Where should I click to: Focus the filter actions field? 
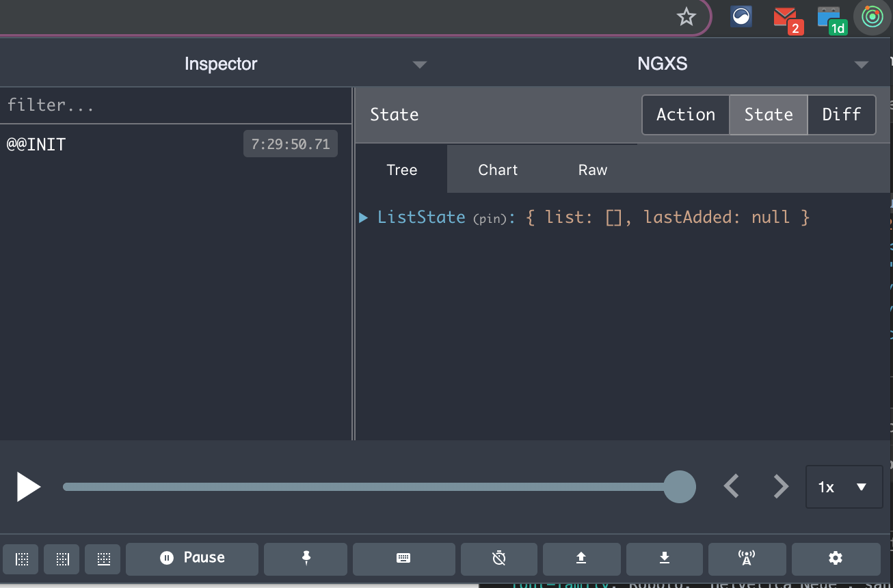tap(176, 105)
